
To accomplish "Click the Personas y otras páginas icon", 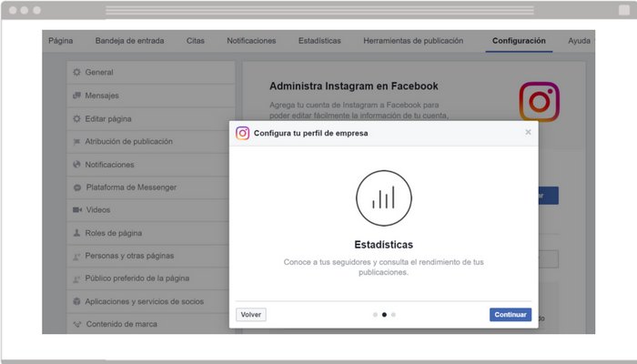I will pyautogui.click(x=76, y=257).
